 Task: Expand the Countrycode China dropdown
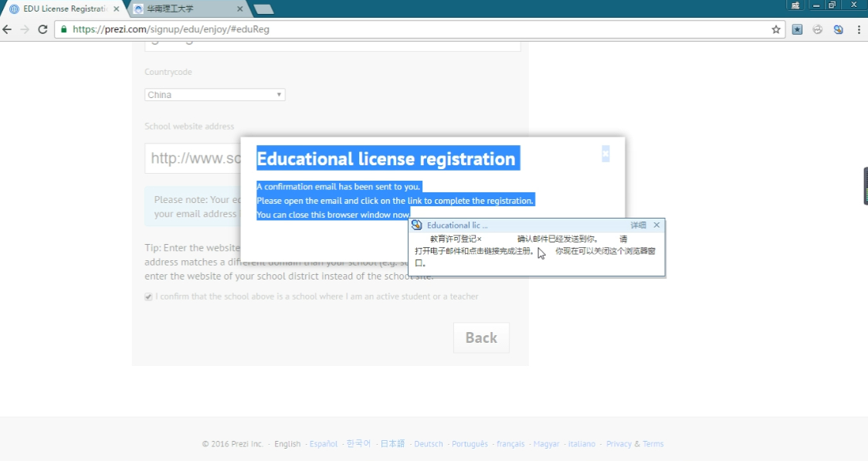pos(215,95)
